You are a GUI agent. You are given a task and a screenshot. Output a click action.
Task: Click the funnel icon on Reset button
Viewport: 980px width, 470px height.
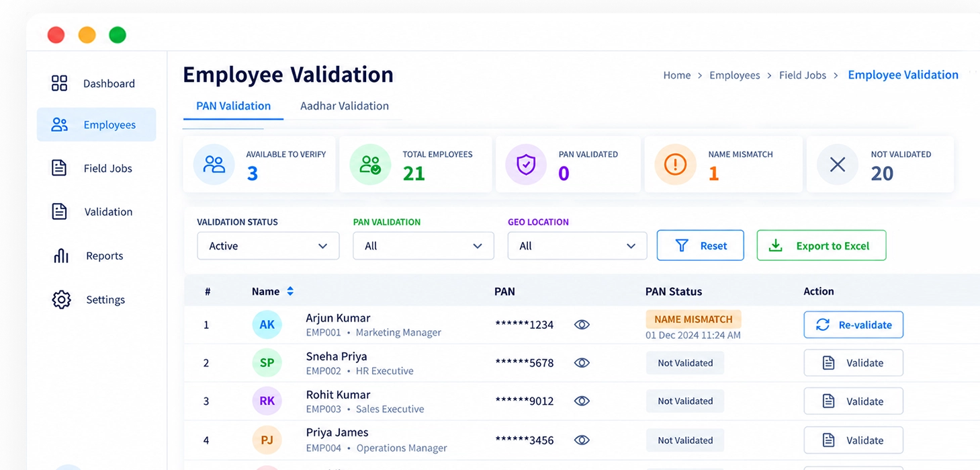pyautogui.click(x=682, y=245)
